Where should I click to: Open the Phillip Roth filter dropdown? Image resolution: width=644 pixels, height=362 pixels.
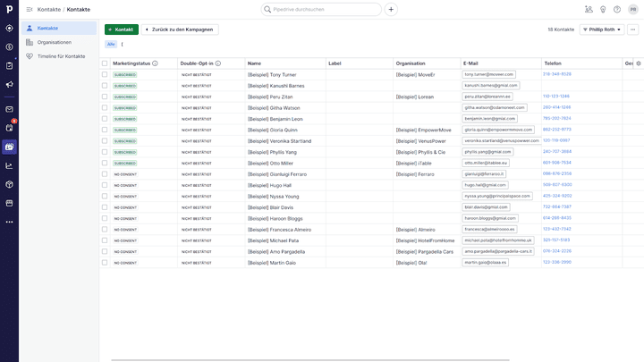[x=602, y=29]
